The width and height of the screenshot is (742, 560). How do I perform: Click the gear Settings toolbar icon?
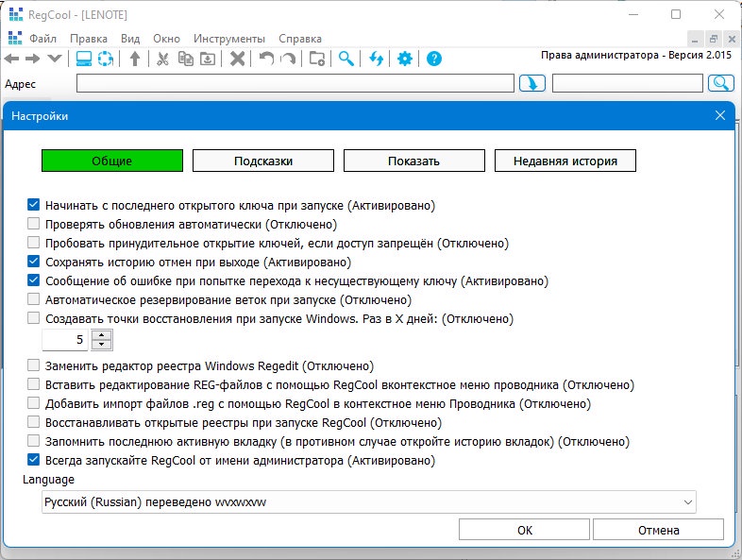pos(405,59)
